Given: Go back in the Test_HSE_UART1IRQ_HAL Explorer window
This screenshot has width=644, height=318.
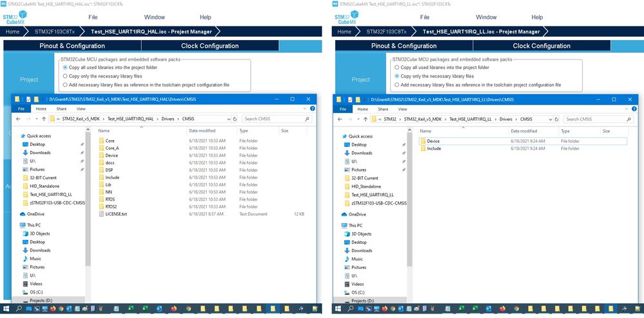Looking at the screenshot, I should pos(18,119).
